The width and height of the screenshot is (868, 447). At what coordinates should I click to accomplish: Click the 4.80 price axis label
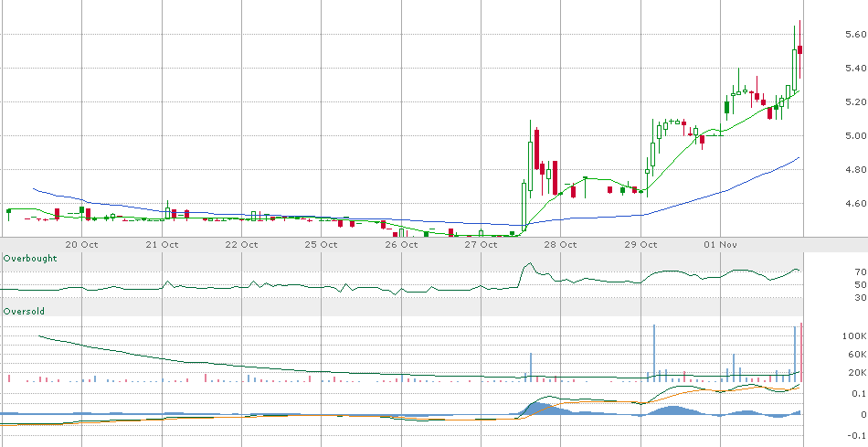click(x=855, y=169)
